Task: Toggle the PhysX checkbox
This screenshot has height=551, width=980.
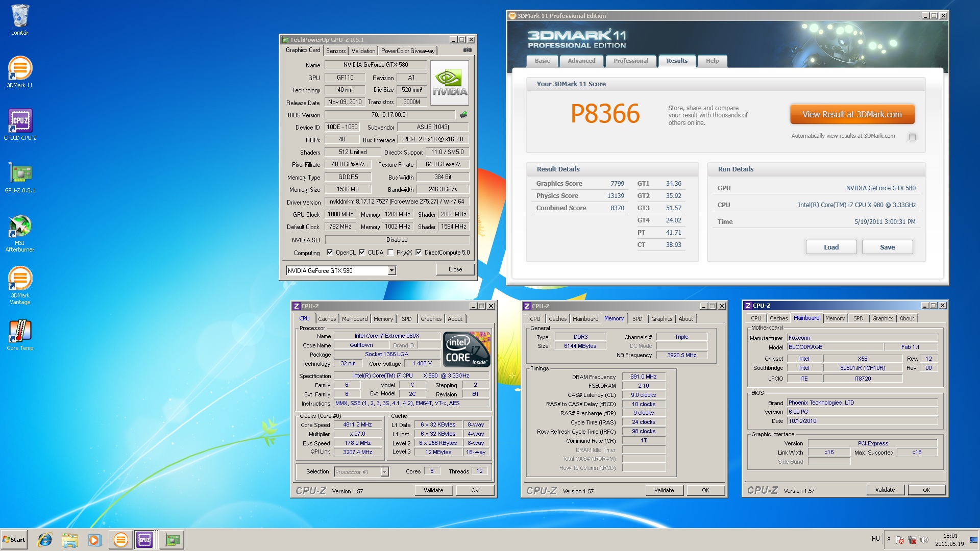Action: click(x=390, y=253)
